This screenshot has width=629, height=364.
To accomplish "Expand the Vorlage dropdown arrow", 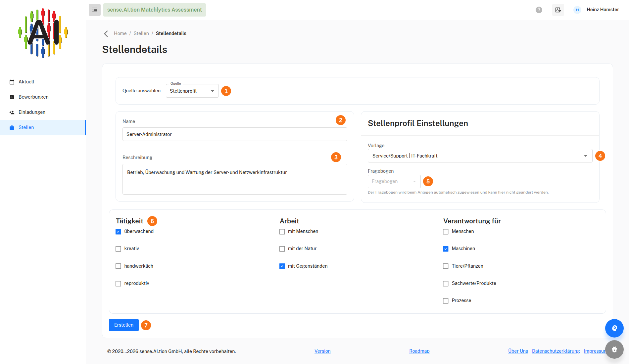I will 586,156.
